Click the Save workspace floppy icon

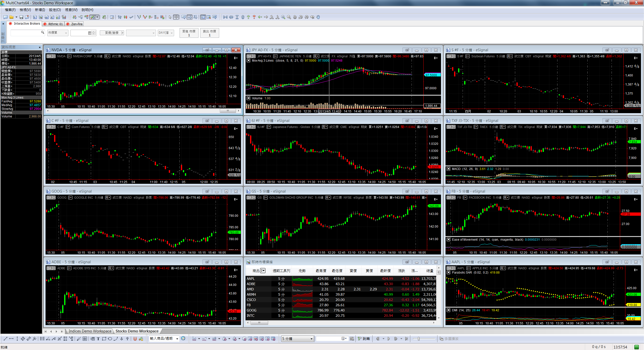tap(21, 17)
